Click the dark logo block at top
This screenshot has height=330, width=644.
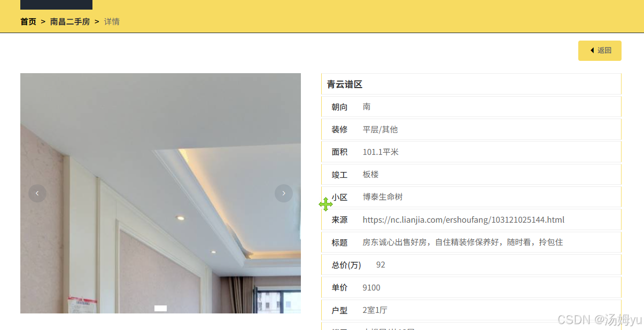(56, 5)
